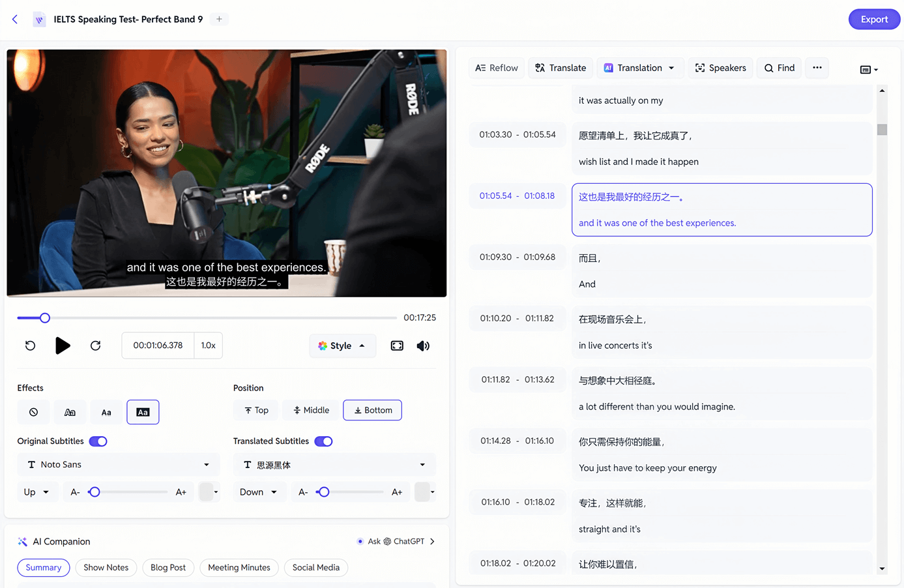This screenshot has height=588, width=904.
Task: Open the Style dropdown
Action: point(342,346)
